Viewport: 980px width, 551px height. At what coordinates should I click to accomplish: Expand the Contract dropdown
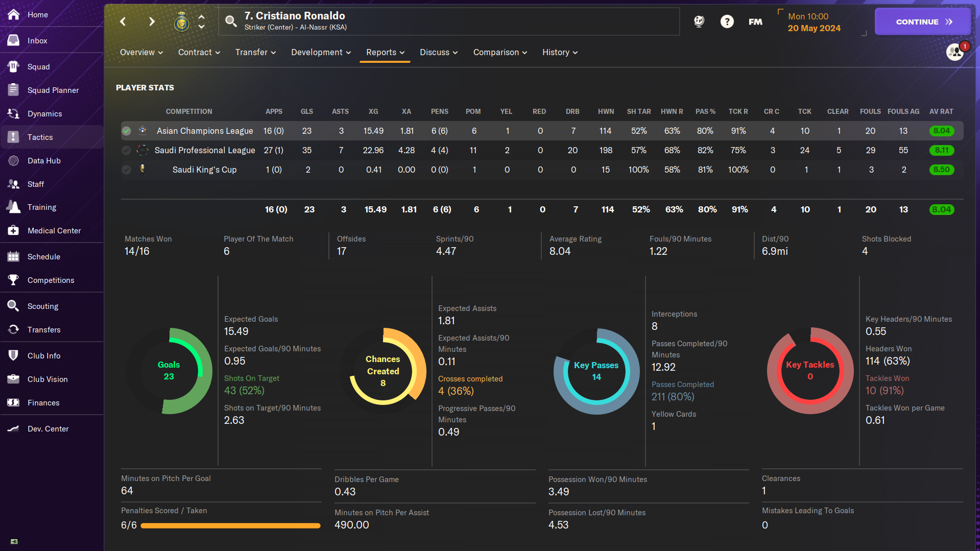click(199, 52)
